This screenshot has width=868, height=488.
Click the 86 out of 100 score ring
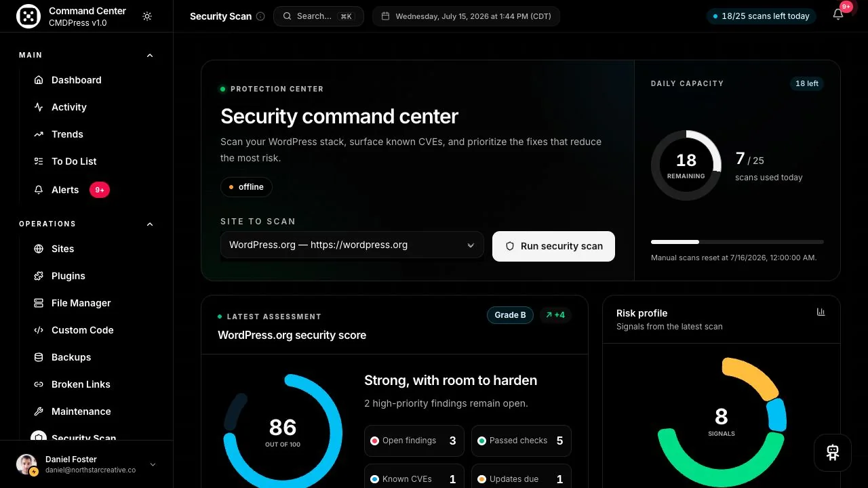point(283,432)
